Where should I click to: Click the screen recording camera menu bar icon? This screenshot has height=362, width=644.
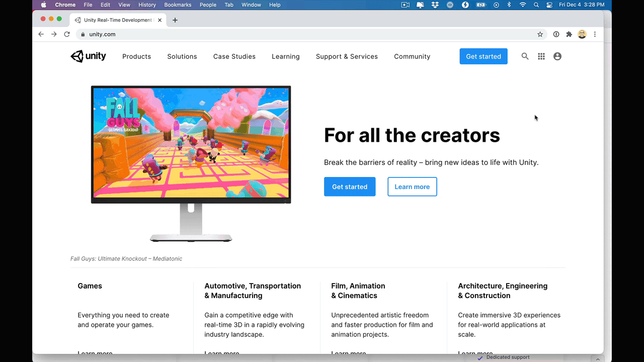pyautogui.click(x=406, y=5)
